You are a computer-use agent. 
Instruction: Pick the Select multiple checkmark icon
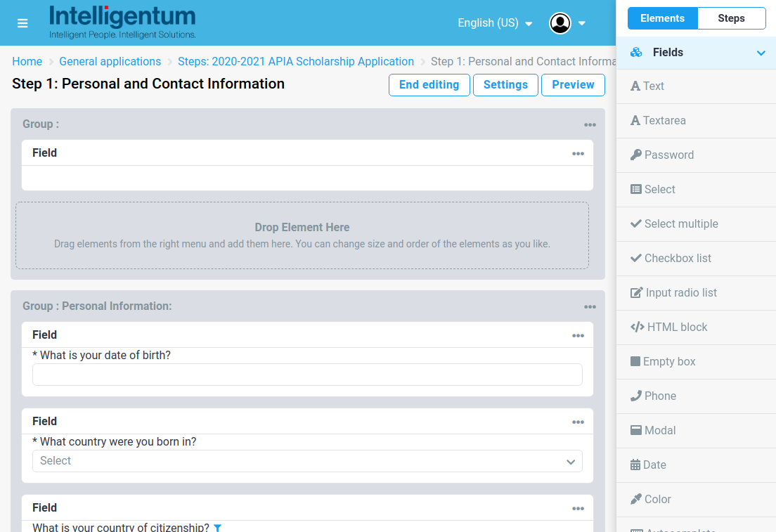click(636, 223)
